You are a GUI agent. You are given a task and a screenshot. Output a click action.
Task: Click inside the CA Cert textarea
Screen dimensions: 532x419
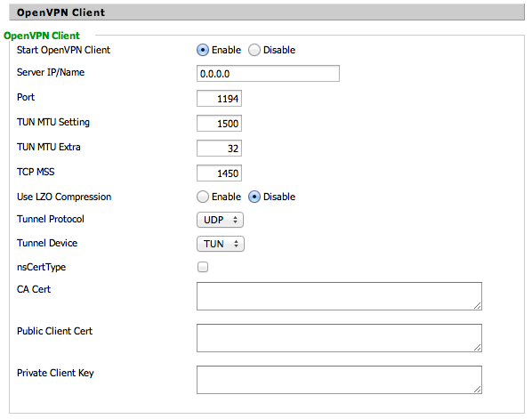tap(339, 296)
